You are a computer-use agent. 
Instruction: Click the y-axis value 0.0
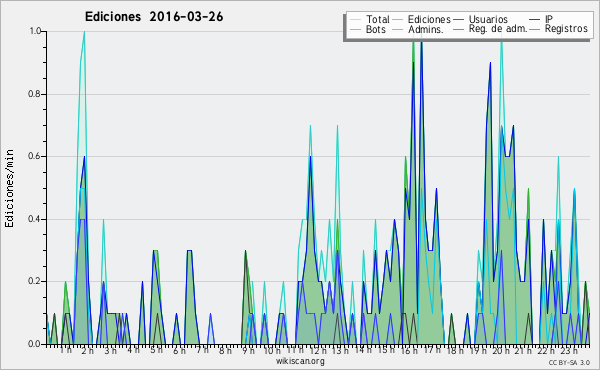35,344
